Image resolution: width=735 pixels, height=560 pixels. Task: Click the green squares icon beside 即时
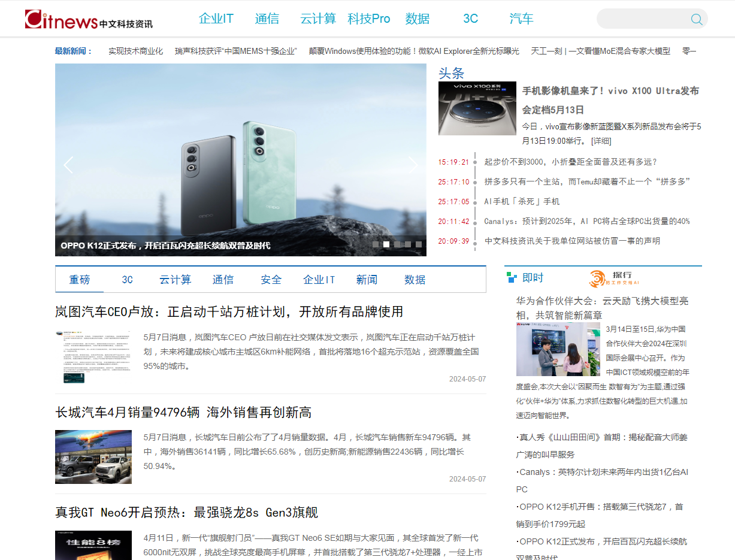pyautogui.click(x=512, y=277)
